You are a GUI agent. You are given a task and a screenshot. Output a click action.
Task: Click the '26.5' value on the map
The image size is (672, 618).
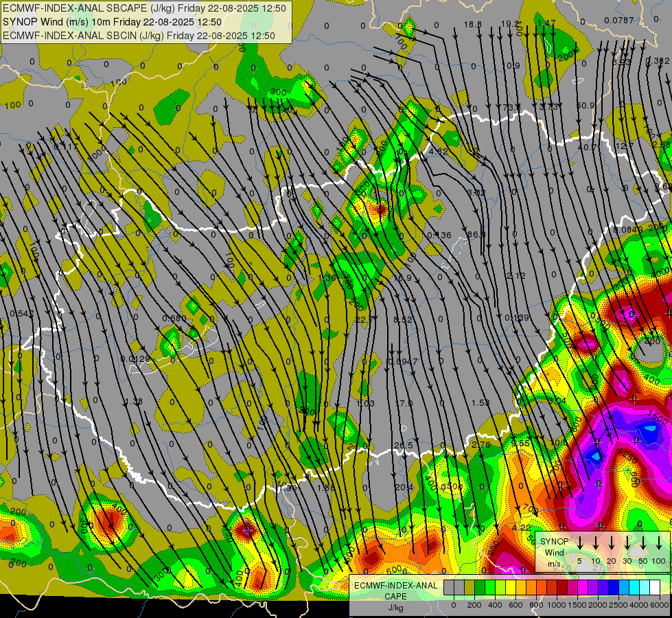[x=404, y=445]
